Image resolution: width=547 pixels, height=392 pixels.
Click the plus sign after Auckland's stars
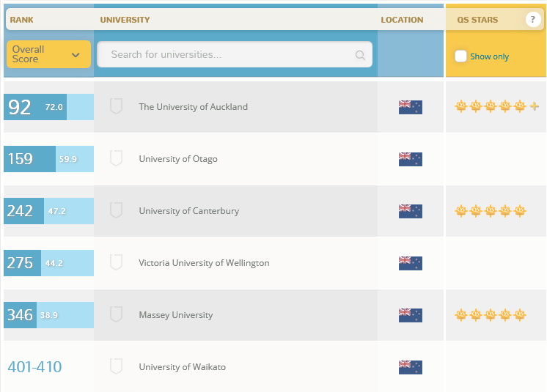[535, 106]
